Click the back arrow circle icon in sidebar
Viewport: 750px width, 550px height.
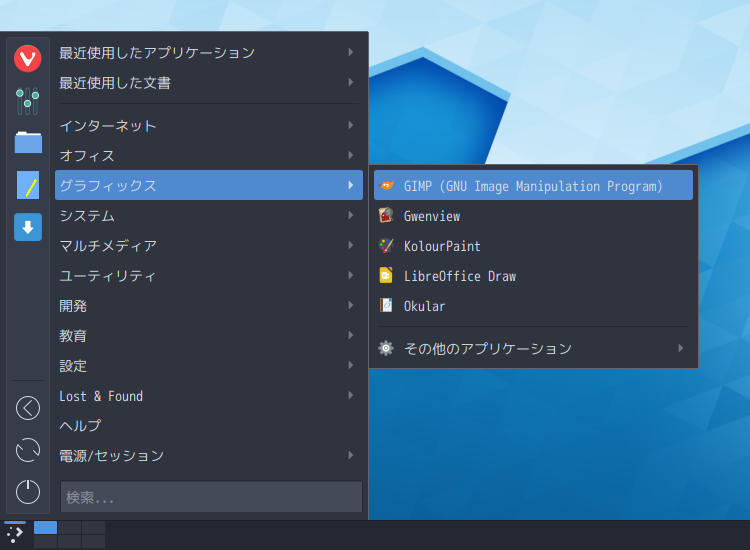(28, 408)
